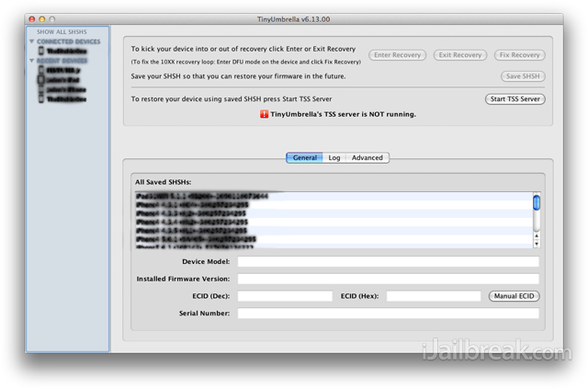Click the Installed Firmware Version field
588x389 pixels.
(x=388, y=279)
